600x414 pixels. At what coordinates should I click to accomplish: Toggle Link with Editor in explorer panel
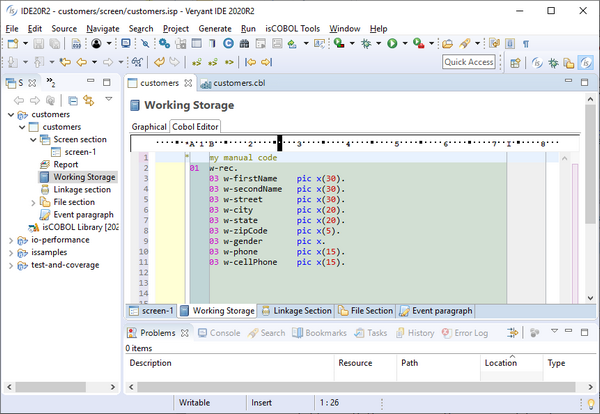pos(88,100)
